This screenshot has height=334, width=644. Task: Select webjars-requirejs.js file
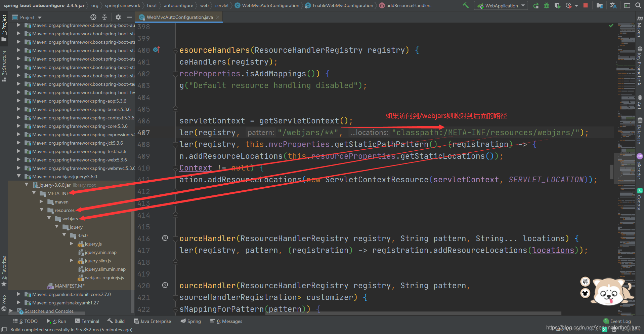104,277
